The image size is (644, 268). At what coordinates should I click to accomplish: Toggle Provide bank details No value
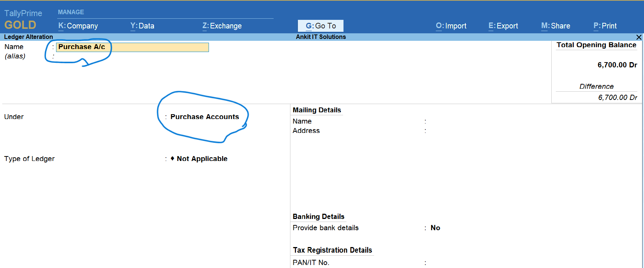435,228
